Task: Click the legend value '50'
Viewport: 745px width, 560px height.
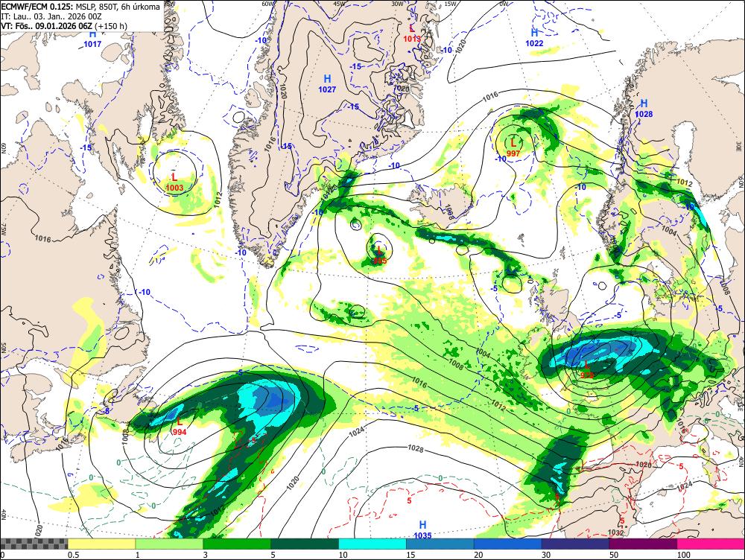Action: [614, 555]
